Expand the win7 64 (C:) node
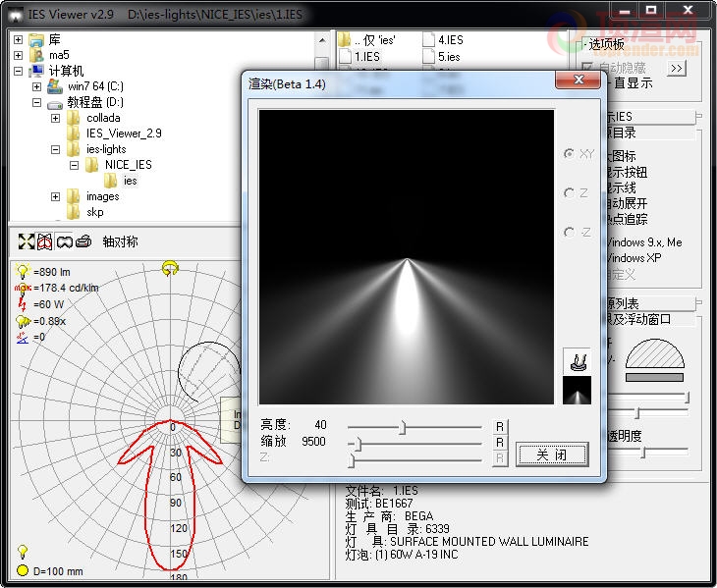Viewport: 717px width, 588px height. (x=37, y=86)
